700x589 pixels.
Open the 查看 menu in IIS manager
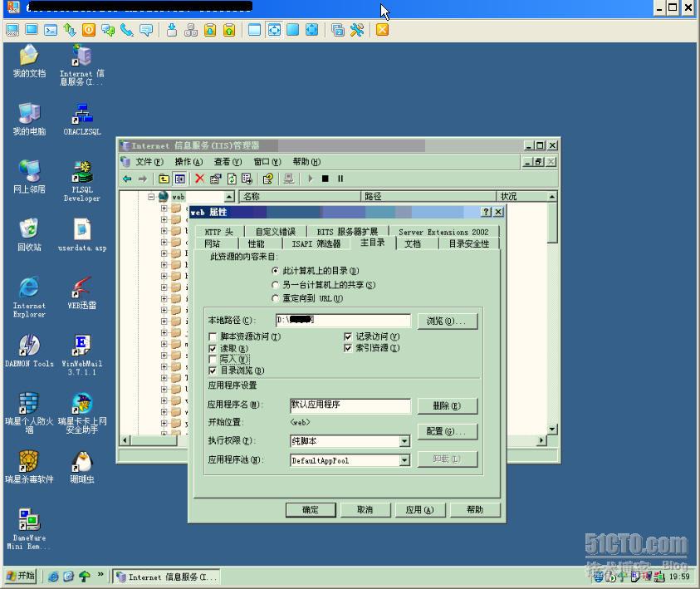coord(228,162)
